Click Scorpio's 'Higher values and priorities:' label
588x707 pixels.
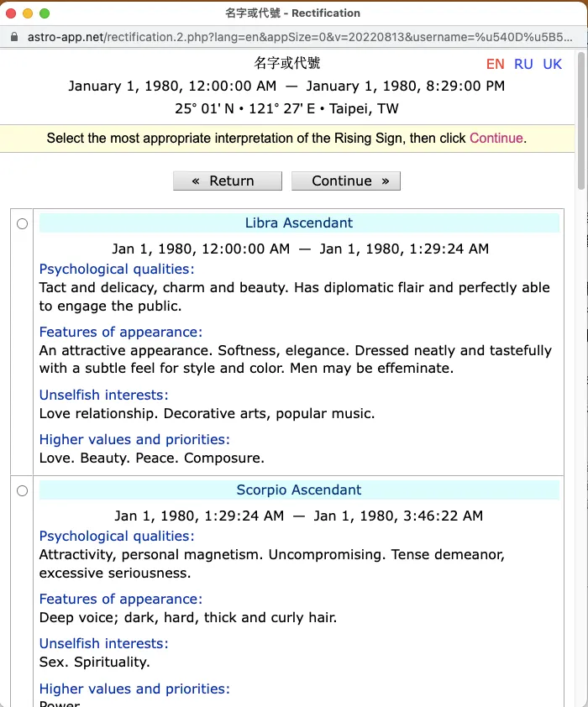coord(134,689)
